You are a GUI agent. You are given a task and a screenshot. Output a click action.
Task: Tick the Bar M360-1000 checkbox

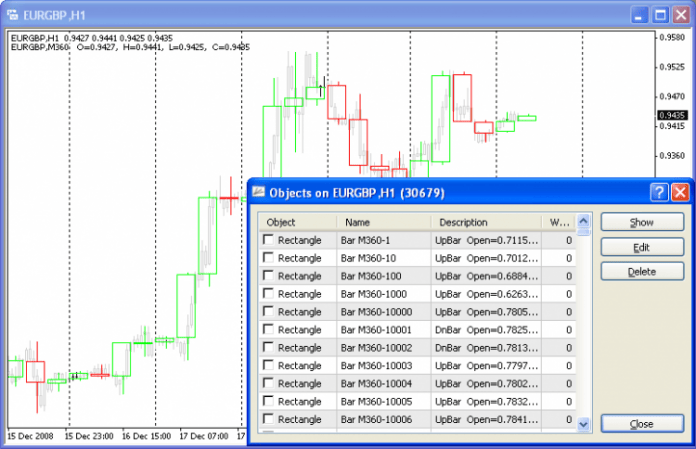pyautogui.click(x=268, y=294)
